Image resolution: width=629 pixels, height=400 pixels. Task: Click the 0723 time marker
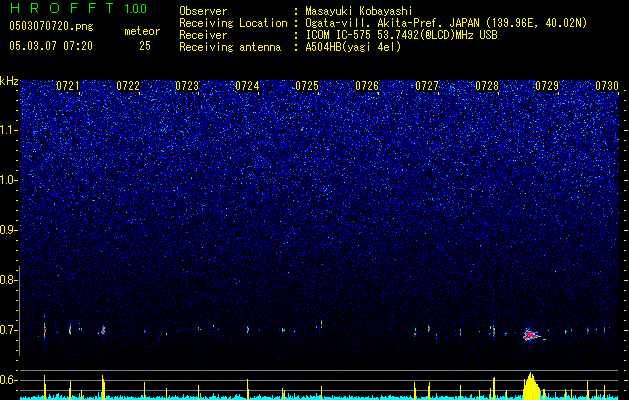pyautogui.click(x=187, y=86)
